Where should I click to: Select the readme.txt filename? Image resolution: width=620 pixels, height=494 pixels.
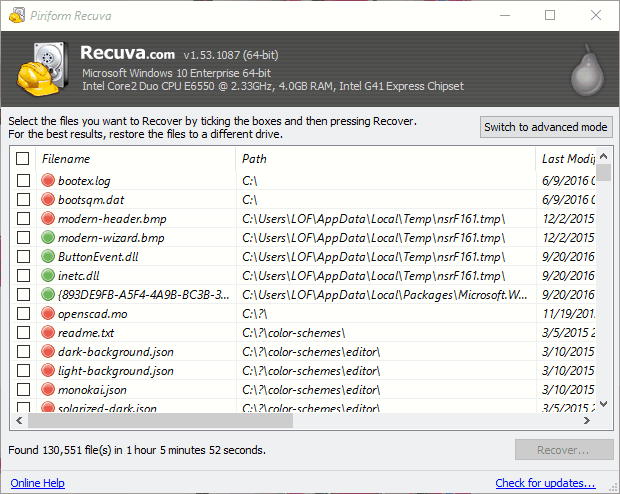point(86,333)
